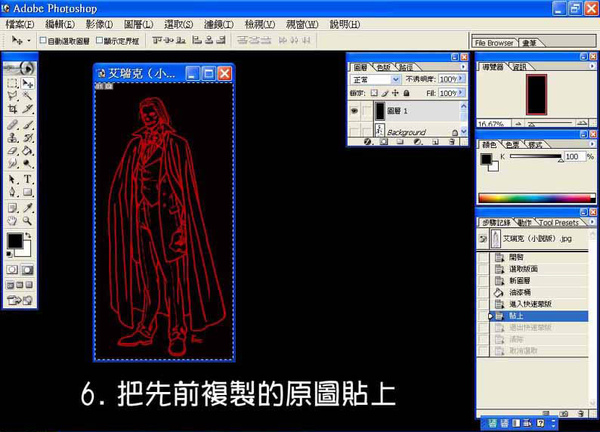This screenshot has width=600, height=432.
Task: Create new snapshot camera icon in History
Action: (563, 414)
